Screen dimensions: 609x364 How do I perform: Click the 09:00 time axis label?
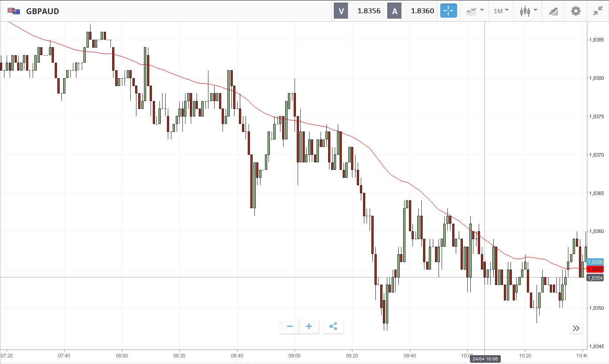(295, 355)
